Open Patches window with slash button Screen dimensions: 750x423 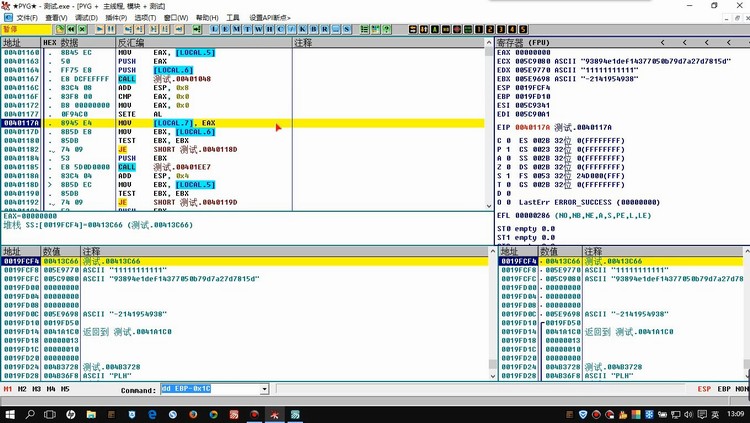coord(291,29)
